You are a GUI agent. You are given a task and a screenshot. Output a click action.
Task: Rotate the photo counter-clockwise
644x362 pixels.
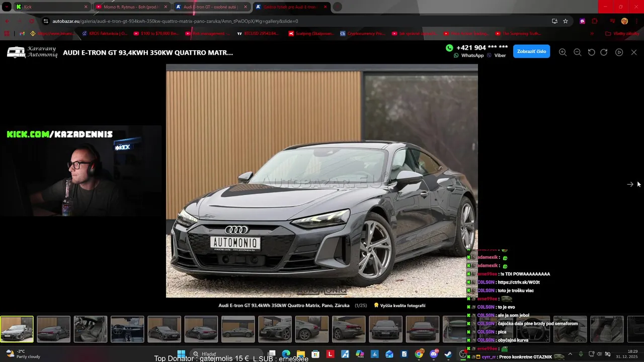tap(592, 52)
